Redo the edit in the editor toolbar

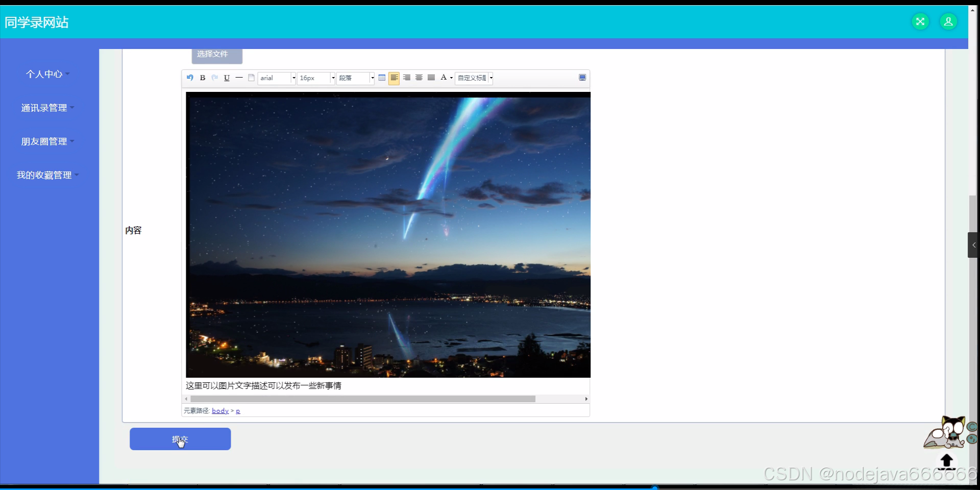tap(215, 78)
